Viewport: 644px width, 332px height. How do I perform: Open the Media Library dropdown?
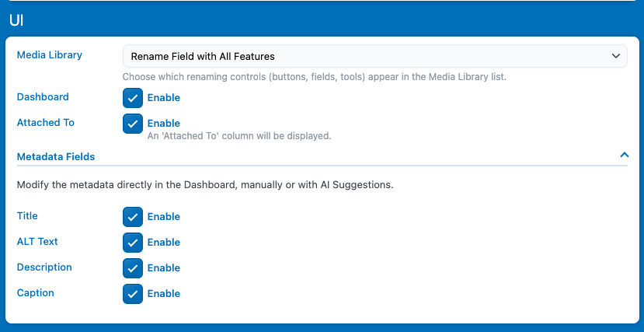click(x=374, y=56)
